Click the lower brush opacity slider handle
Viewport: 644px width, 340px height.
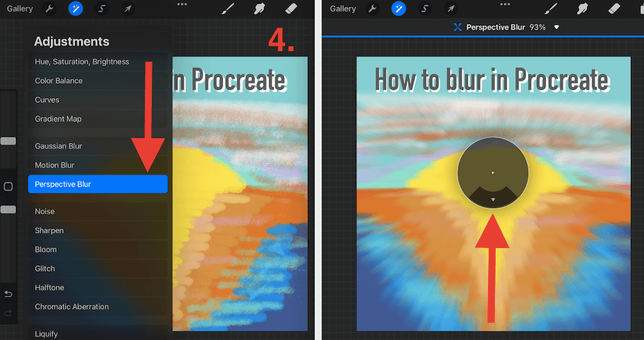click(8, 209)
